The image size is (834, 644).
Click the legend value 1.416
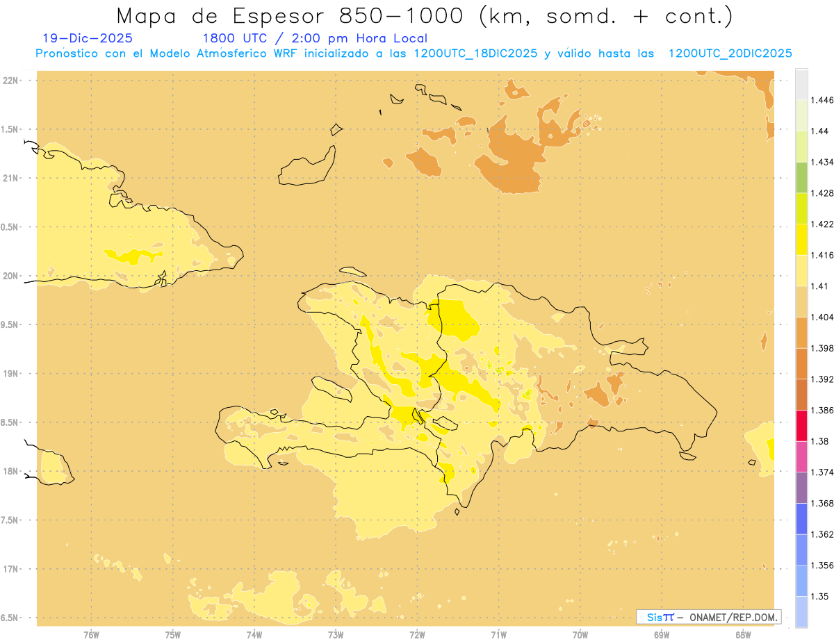click(822, 255)
